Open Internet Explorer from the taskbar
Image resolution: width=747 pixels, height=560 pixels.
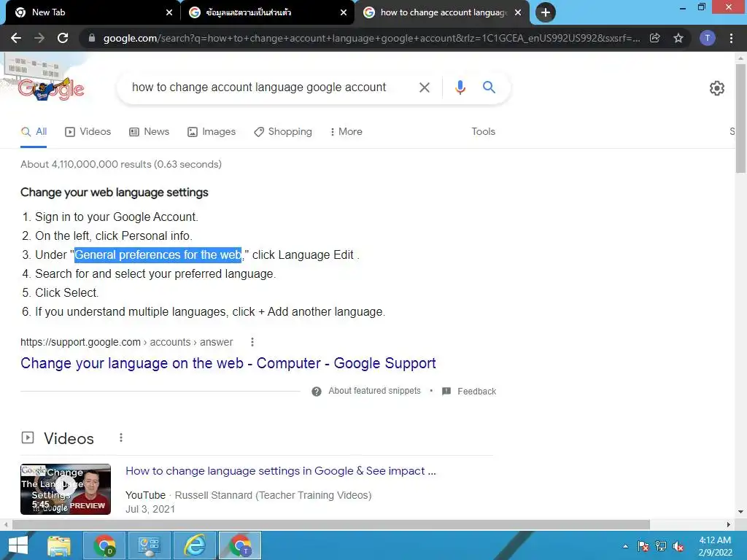[x=196, y=545]
